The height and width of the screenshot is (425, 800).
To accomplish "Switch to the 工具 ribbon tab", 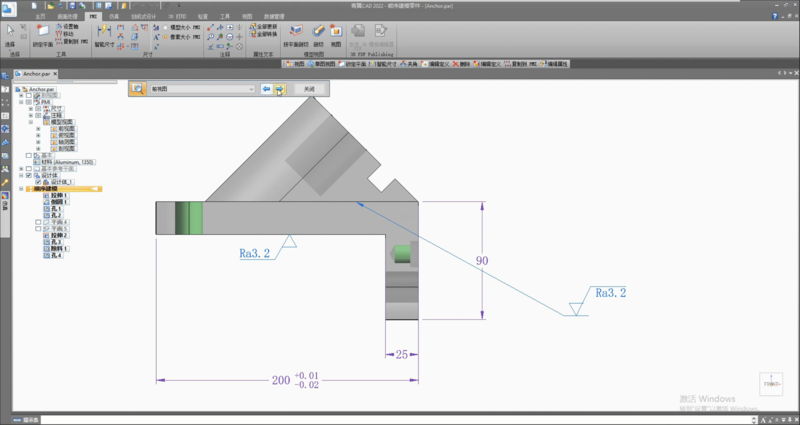I will 226,17.
